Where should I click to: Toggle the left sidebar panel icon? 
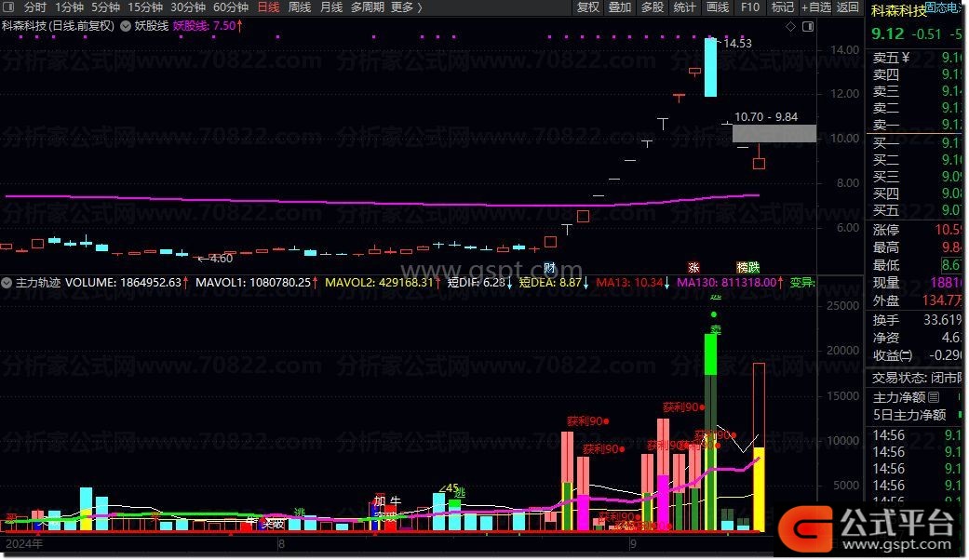(x=8, y=7)
